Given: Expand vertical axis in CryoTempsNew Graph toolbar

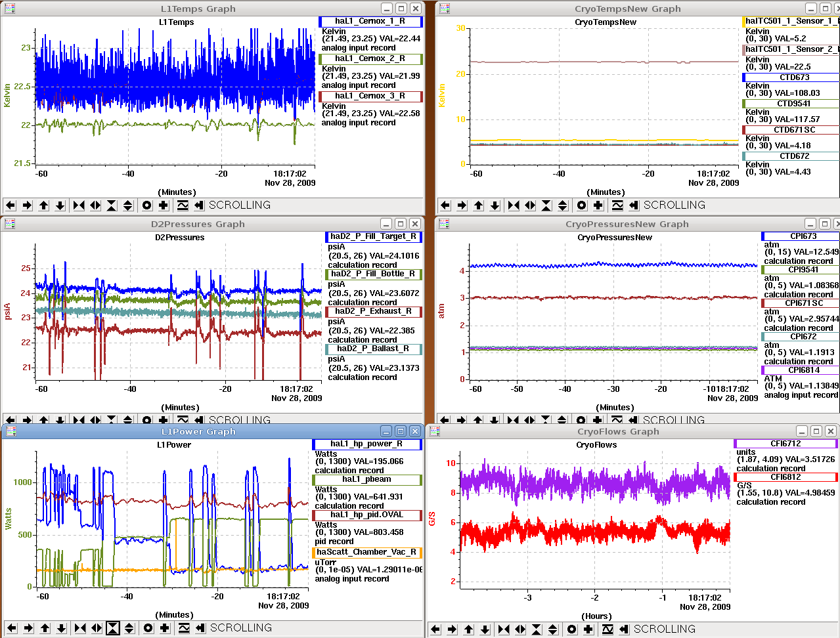Looking at the screenshot, I should click(x=563, y=205).
